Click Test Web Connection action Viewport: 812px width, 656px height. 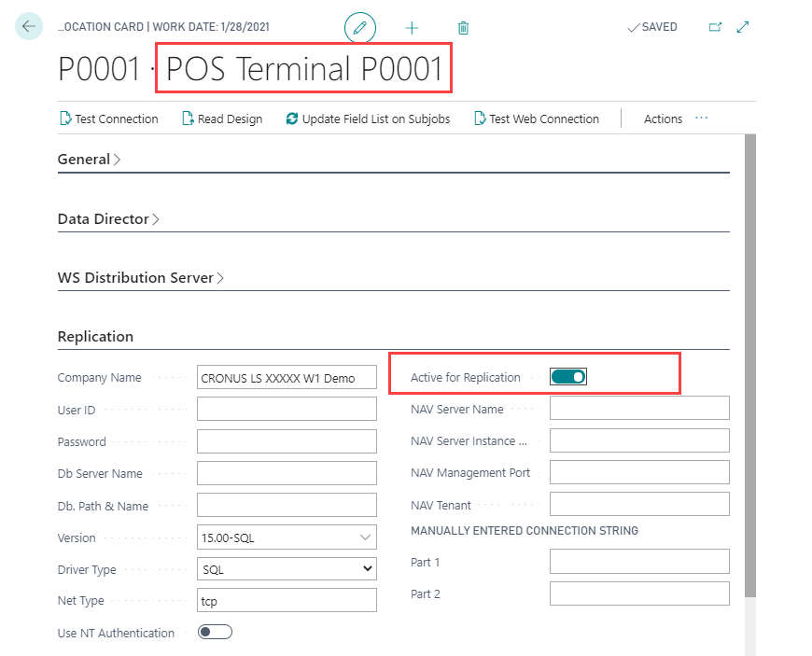(537, 119)
